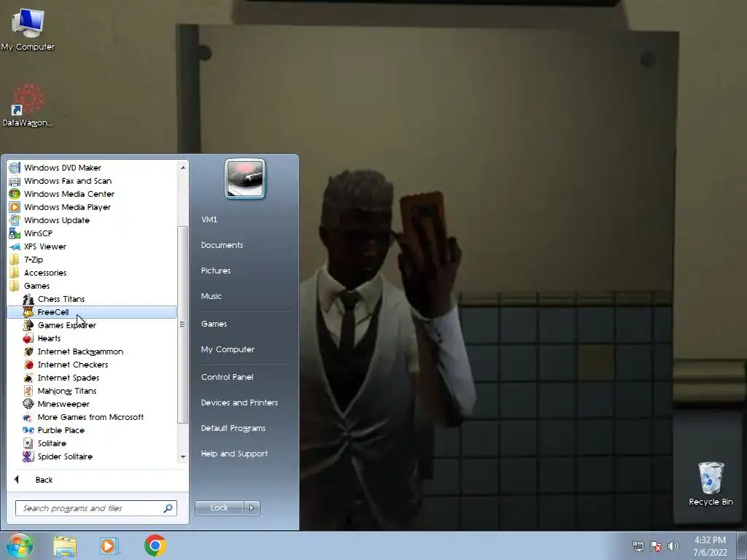Click the Start button orb

coord(20,545)
